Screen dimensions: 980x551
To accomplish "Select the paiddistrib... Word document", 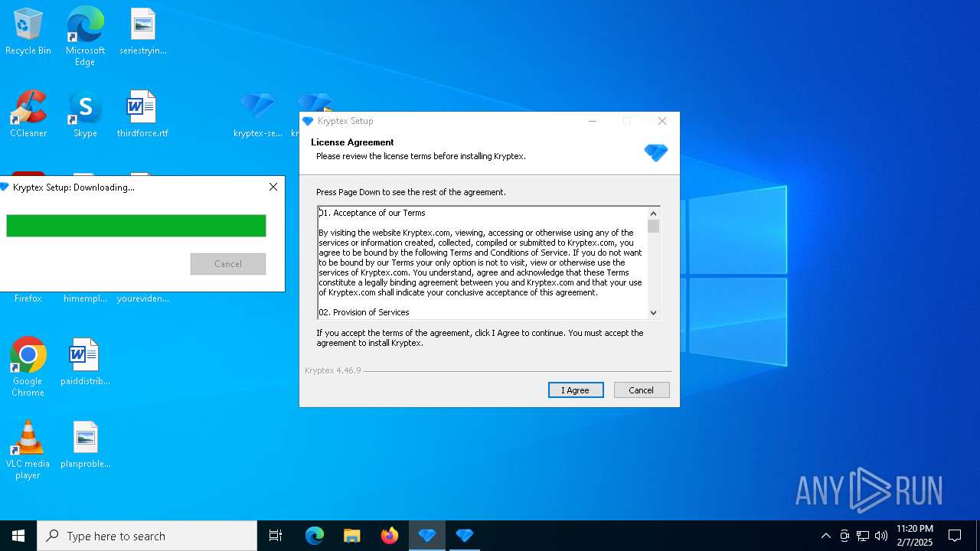I will coord(85,362).
